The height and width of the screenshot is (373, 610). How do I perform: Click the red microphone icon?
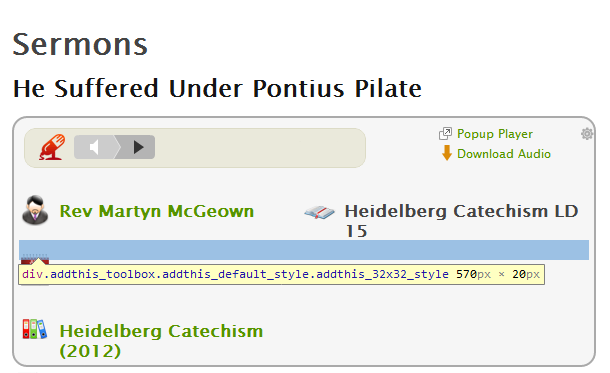click(51, 147)
